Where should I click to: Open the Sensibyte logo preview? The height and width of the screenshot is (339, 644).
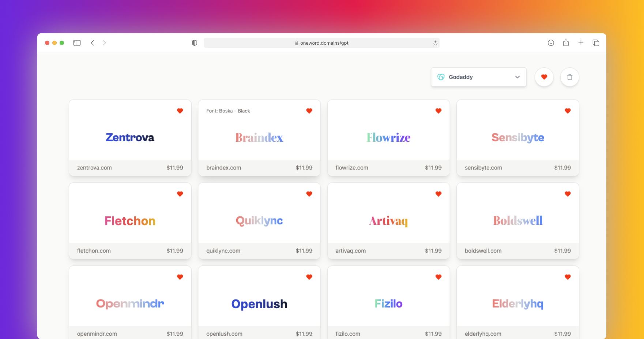[x=518, y=138]
